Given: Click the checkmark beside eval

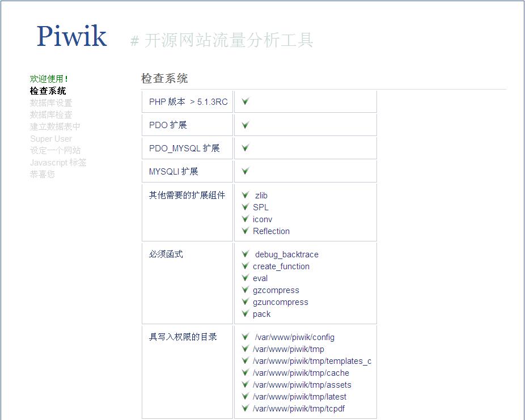Looking at the screenshot, I should pyautogui.click(x=245, y=278).
